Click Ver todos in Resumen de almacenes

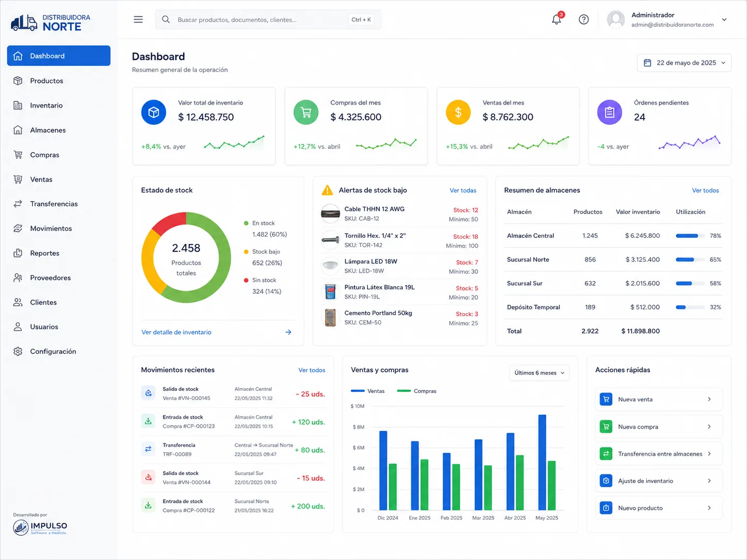pos(705,190)
